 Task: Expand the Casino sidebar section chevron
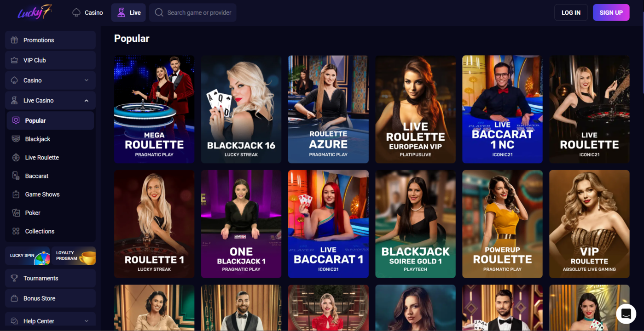pyautogui.click(x=87, y=80)
